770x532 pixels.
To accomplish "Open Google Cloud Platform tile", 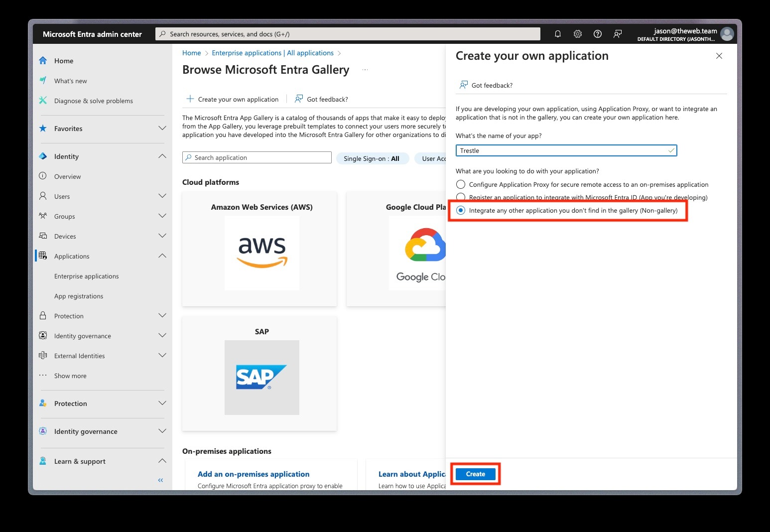I will tap(396, 249).
